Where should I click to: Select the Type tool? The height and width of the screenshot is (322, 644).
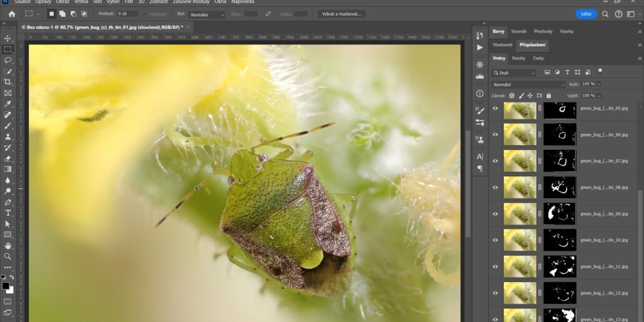point(8,213)
